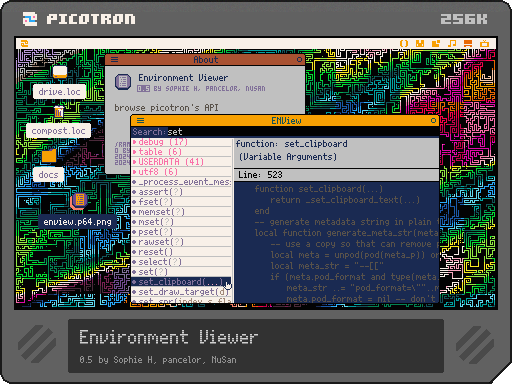The width and height of the screenshot is (512, 384).
Task: Open the Picotron system menu icon
Action: click(25, 43)
